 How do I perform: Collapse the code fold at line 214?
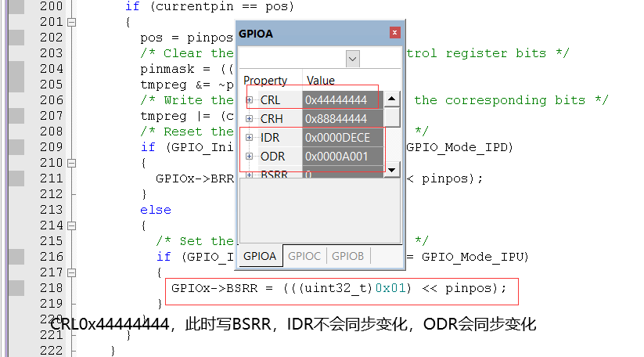click(x=71, y=225)
